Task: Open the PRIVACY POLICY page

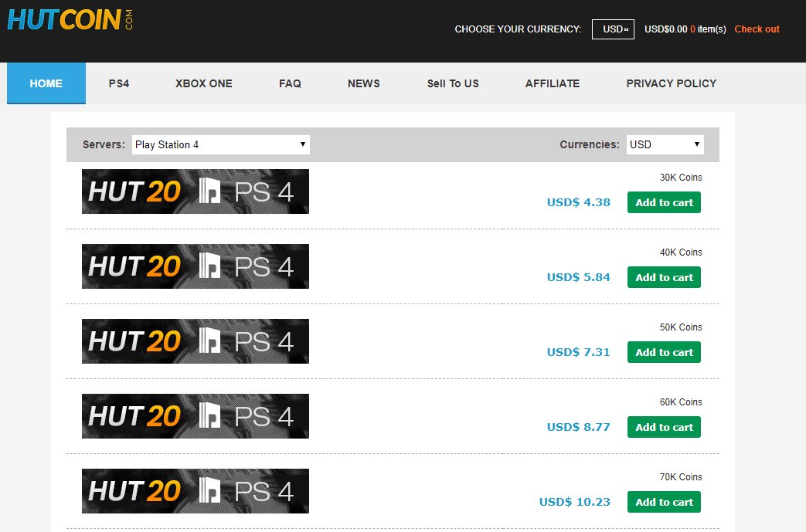Action: pos(671,83)
